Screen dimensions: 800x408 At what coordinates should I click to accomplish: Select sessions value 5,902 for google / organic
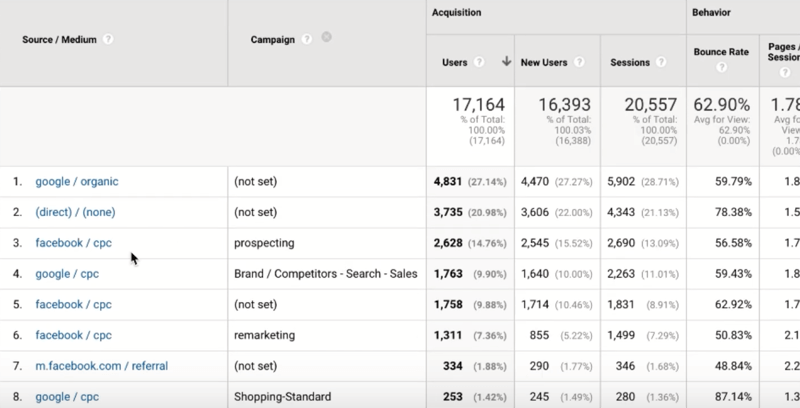621,182
